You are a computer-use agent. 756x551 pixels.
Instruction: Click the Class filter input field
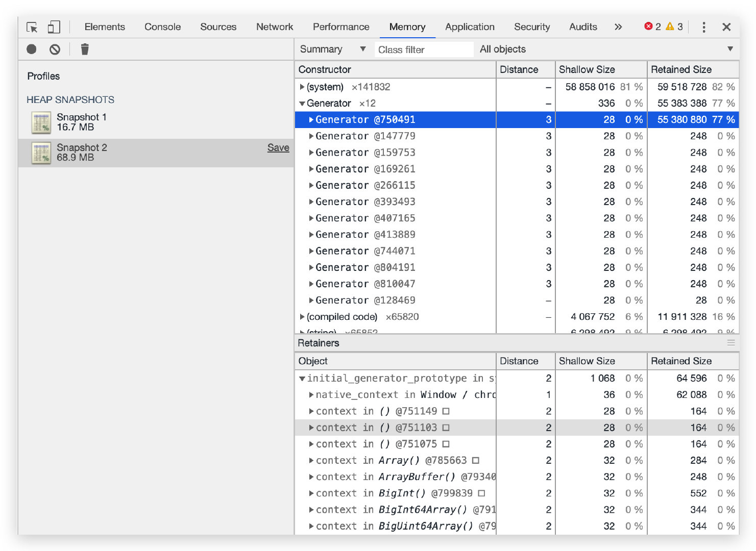(424, 49)
